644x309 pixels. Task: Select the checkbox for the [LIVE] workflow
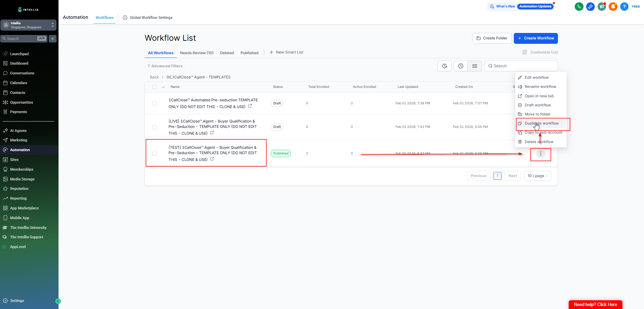[x=155, y=127]
